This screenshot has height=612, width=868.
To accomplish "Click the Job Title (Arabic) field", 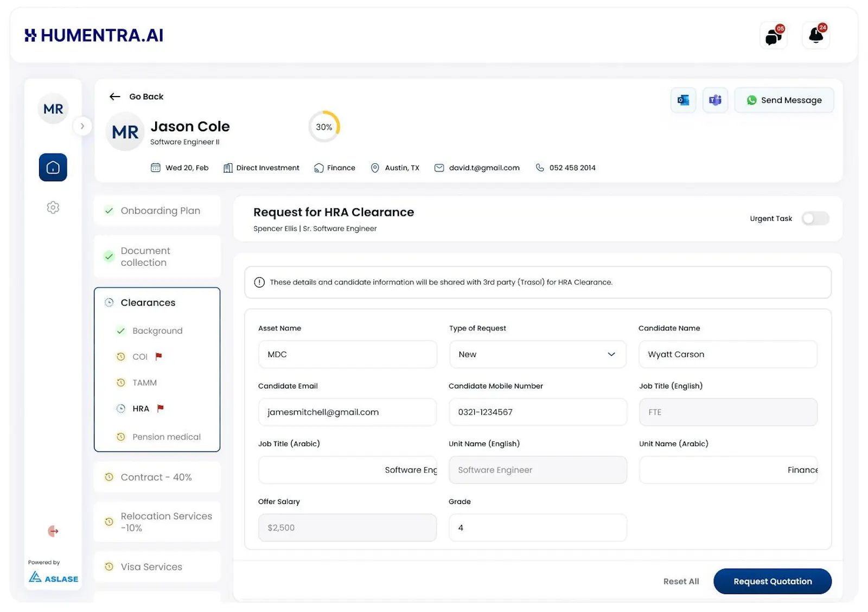I will [x=348, y=470].
